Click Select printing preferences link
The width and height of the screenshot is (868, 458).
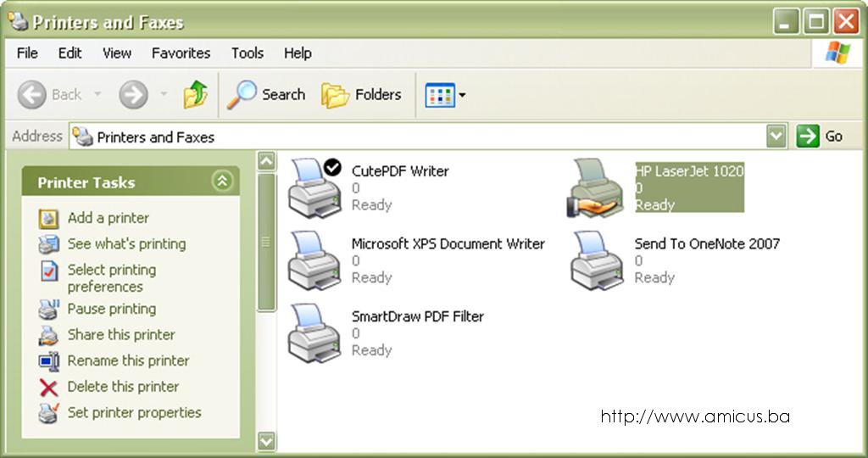[112, 278]
